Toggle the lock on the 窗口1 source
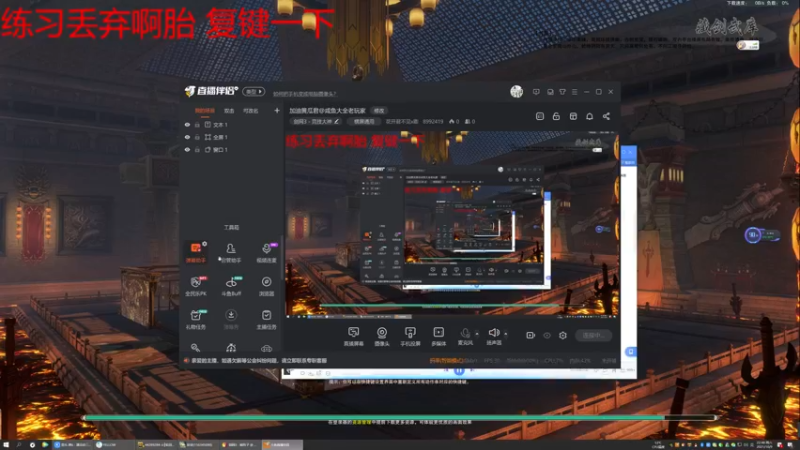The image size is (800, 450). (x=197, y=150)
